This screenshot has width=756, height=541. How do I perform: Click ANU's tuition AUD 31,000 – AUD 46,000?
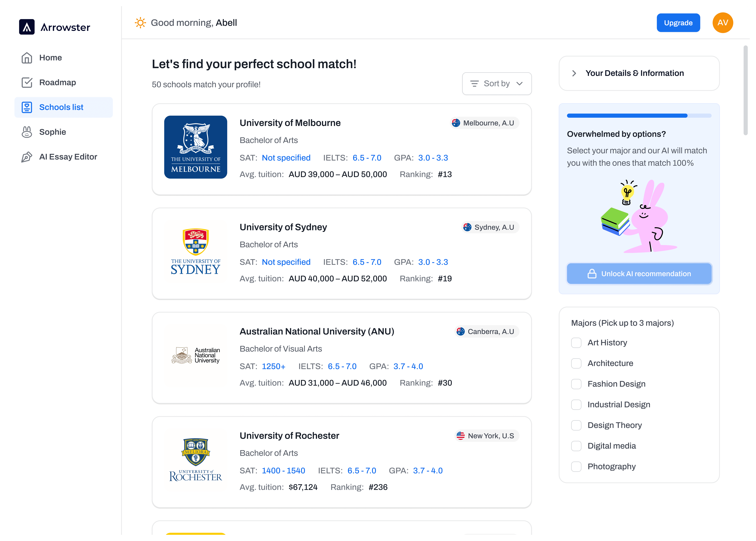[337, 383]
